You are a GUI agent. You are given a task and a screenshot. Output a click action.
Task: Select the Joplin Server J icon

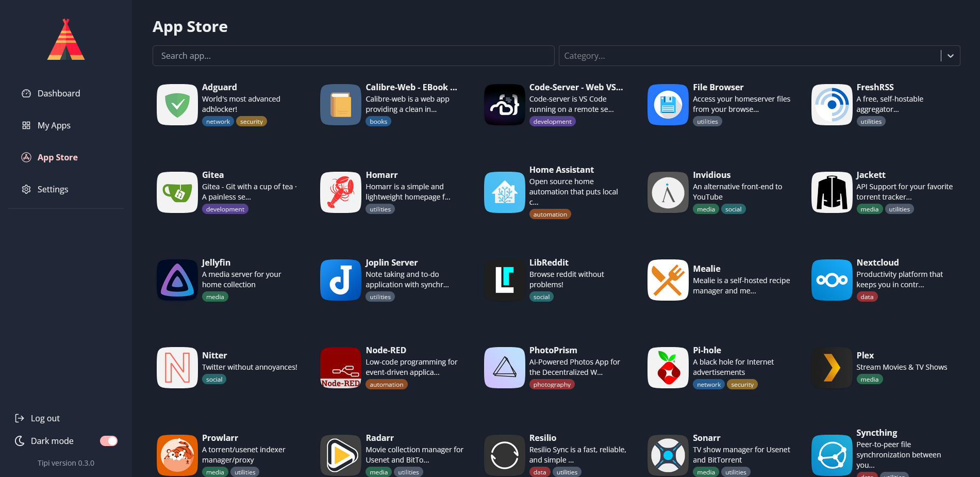click(x=341, y=280)
